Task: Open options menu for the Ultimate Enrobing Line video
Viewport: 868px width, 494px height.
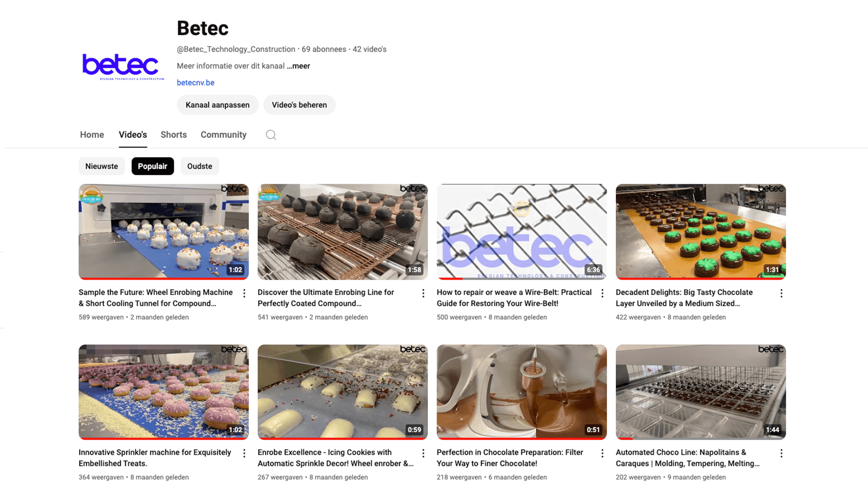Action: coord(423,293)
